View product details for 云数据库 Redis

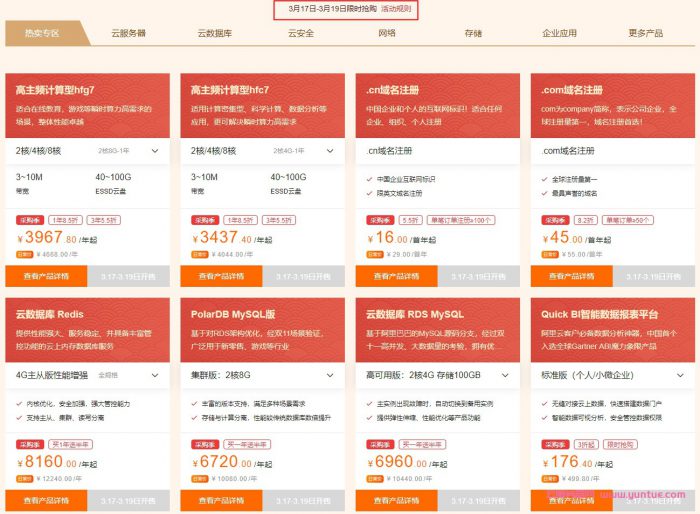(x=46, y=500)
